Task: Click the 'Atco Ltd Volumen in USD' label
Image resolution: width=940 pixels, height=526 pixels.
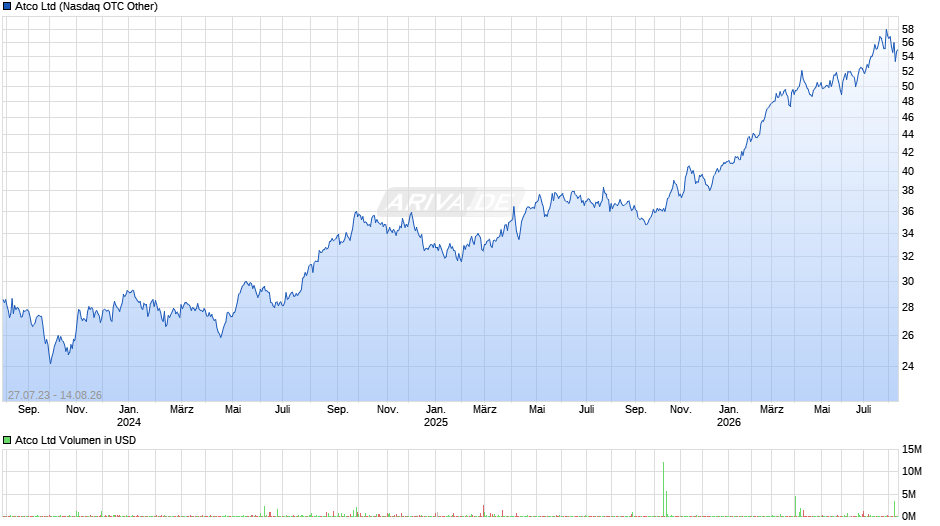Action: 76,440
